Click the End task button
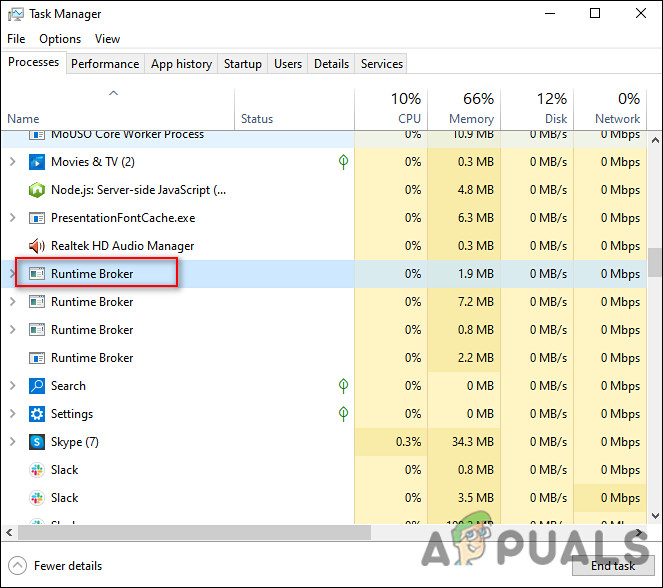Screen dimensions: 663x588 (613, 566)
